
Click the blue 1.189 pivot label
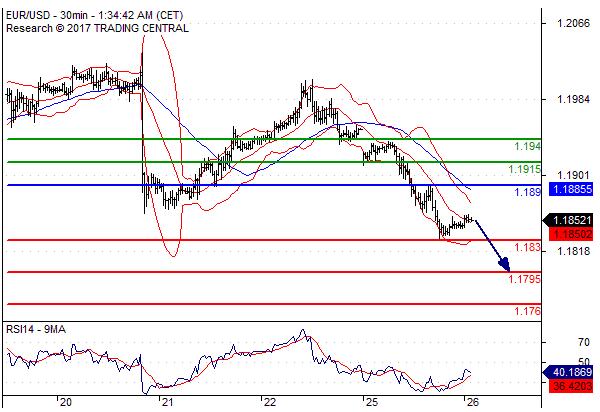coord(527,192)
